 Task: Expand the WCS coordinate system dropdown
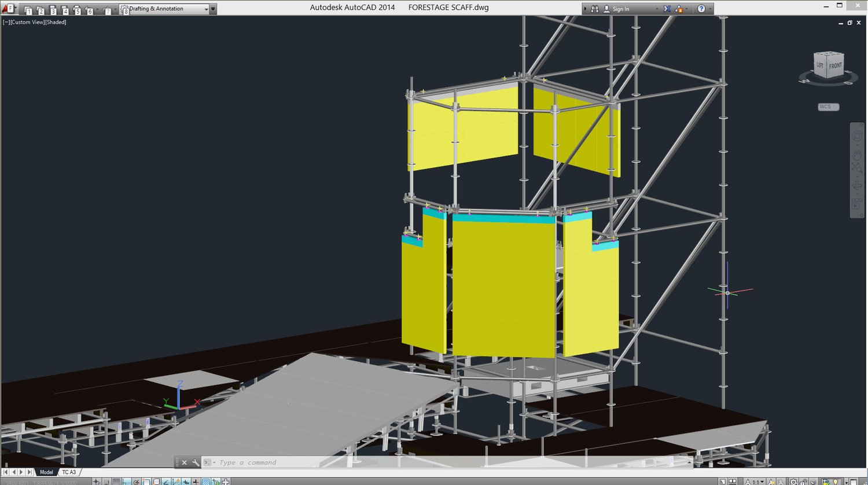[828, 106]
